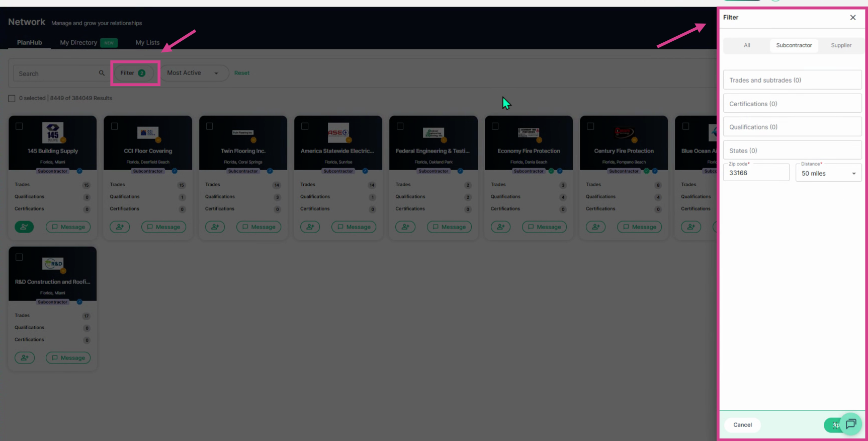Viewport: 868px width, 441px height.
Task: Open the Economy Fire Protection logo
Action: pyautogui.click(x=529, y=132)
